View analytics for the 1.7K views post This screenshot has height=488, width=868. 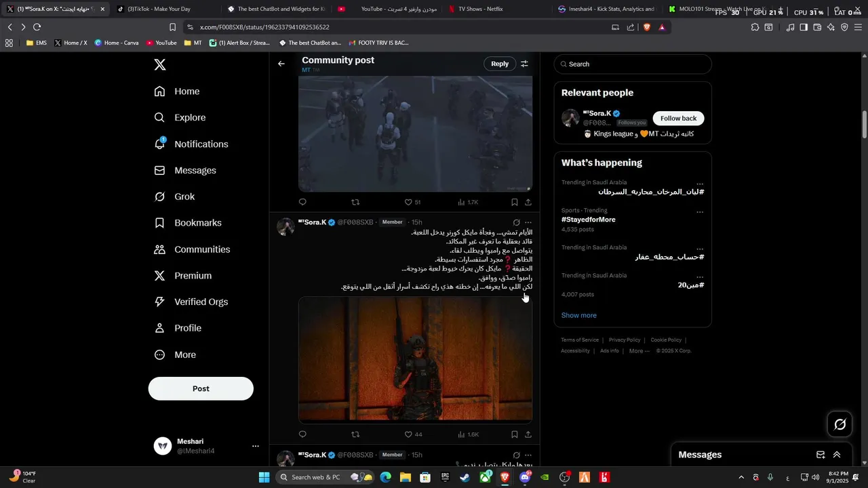click(x=468, y=202)
